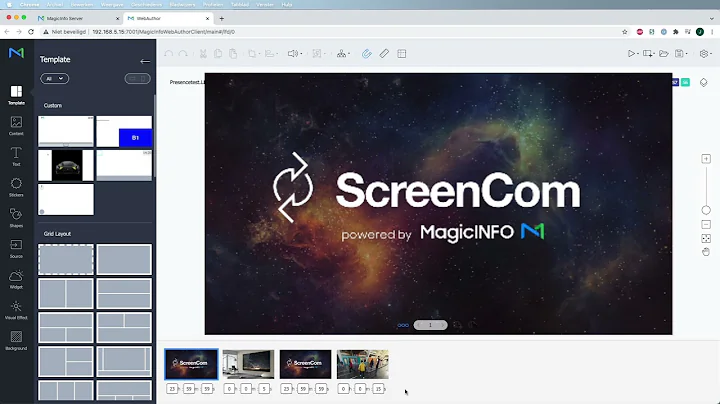Open the layers icon beside canvas

(x=703, y=82)
